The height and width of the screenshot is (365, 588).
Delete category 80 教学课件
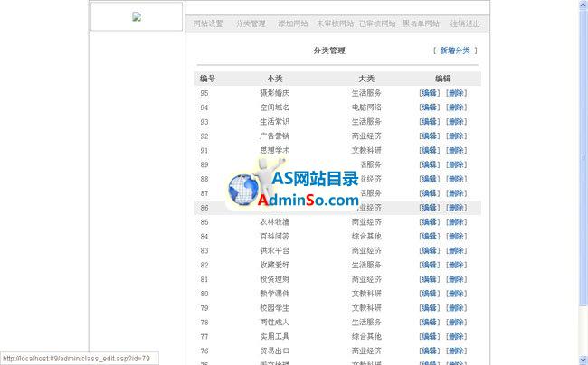pos(456,294)
